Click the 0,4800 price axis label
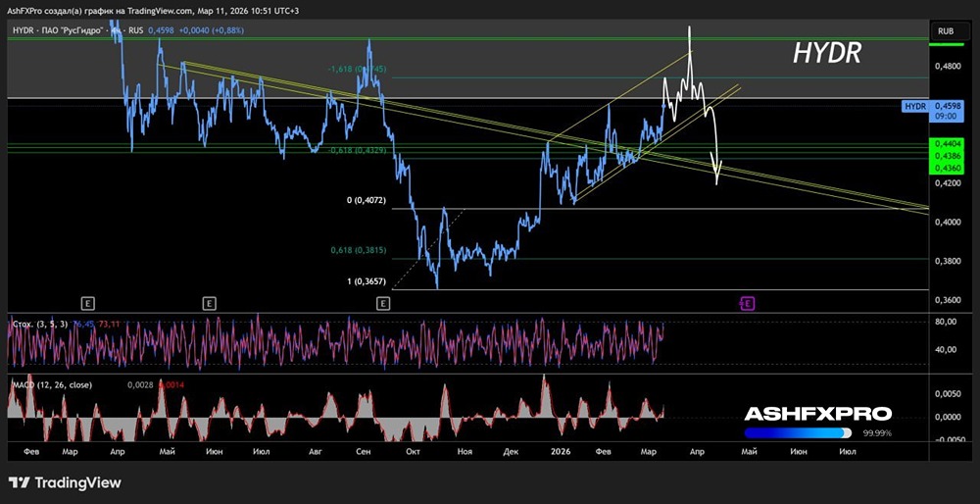980x504 pixels. (x=947, y=66)
